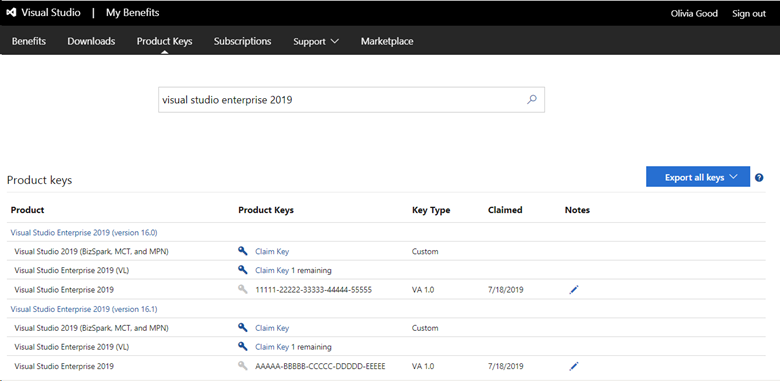Click key icon for version 16.0 BizSpark row
This screenshot has width=780, height=381.
[243, 251]
